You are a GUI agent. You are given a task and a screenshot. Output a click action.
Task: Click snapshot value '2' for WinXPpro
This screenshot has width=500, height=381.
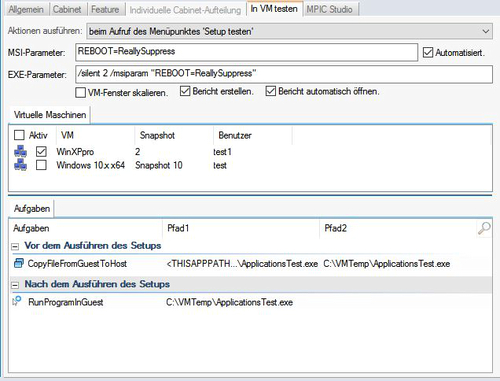pyautogui.click(x=138, y=152)
